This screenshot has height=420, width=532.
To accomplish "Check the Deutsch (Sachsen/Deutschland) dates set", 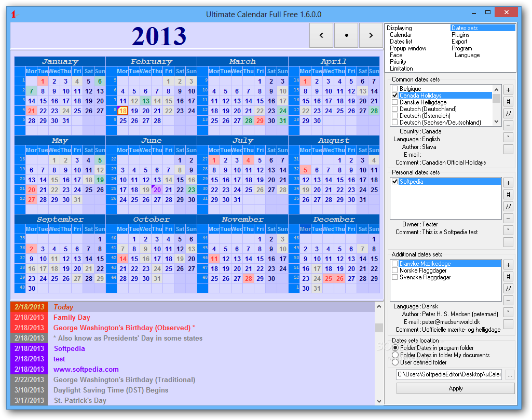I will pos(394,123).
